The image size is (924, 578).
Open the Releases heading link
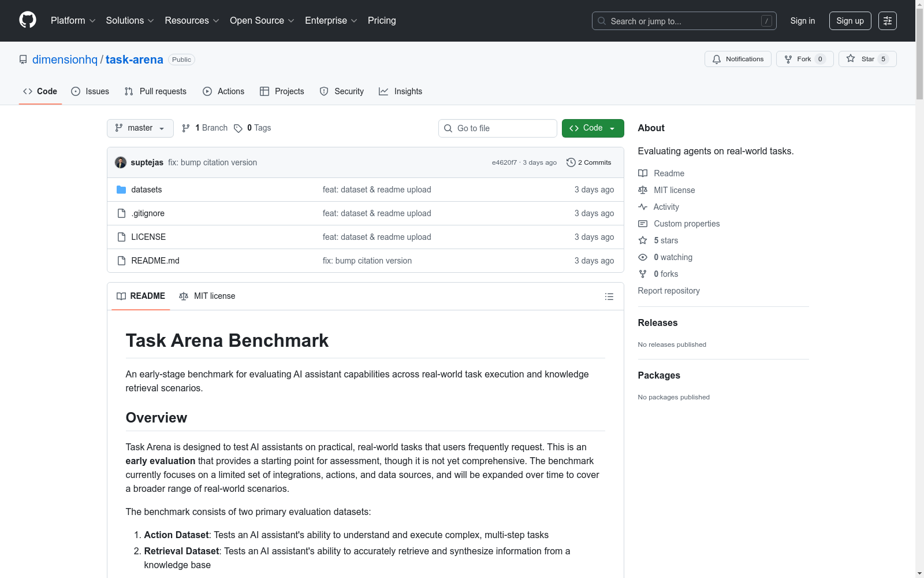(x=658, y=323)
